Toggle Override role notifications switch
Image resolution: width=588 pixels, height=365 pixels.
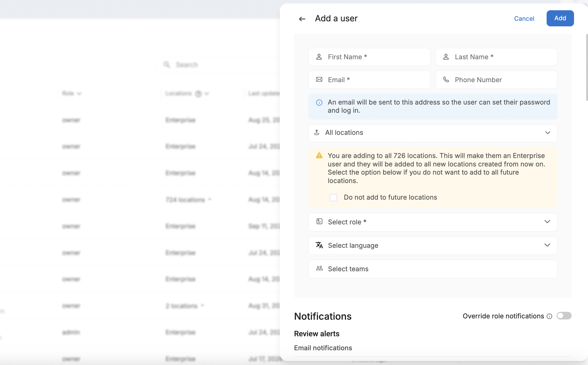564,315
